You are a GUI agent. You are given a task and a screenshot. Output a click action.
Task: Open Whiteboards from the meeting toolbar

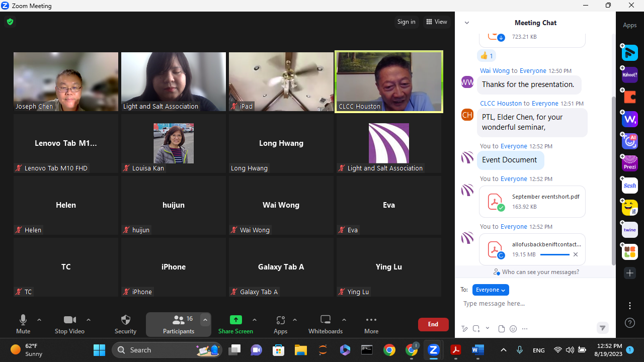click(325, 324)
